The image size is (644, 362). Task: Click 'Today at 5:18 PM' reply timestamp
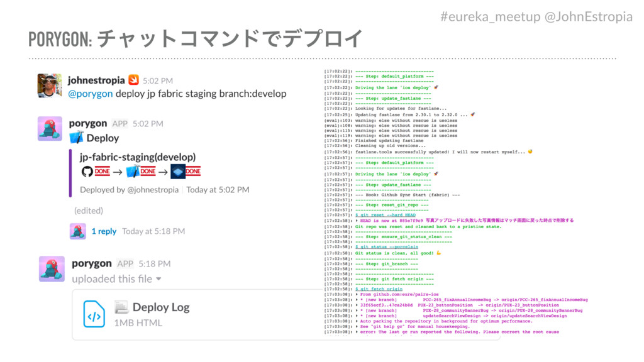pyautogui.click(x=153, y=231)
